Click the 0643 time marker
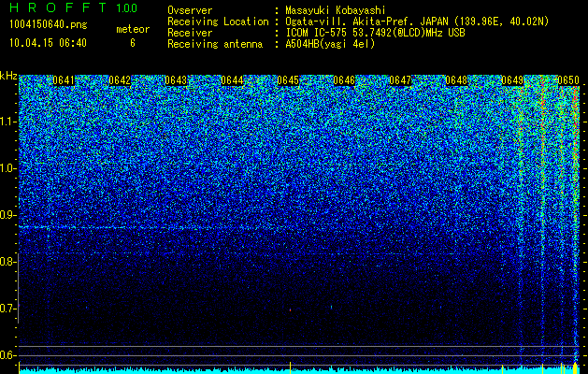This screenshot has height=374, width=588. (x=176, y=80)
